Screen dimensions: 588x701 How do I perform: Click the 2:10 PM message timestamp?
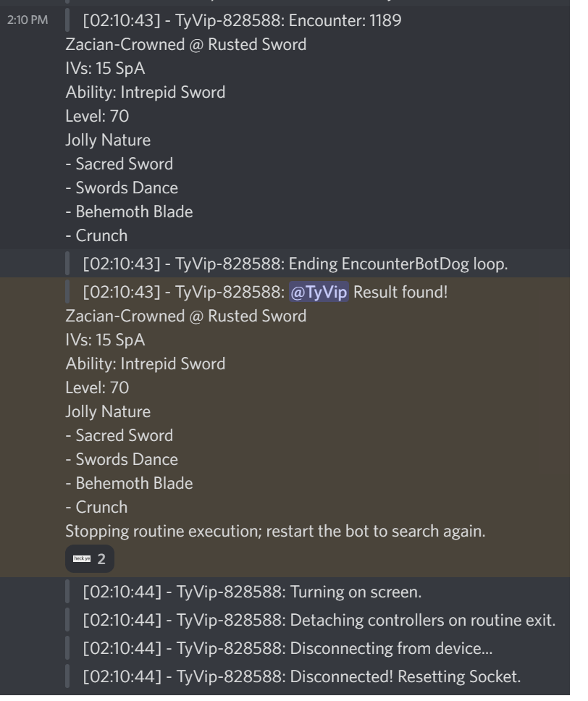point(28,20)
